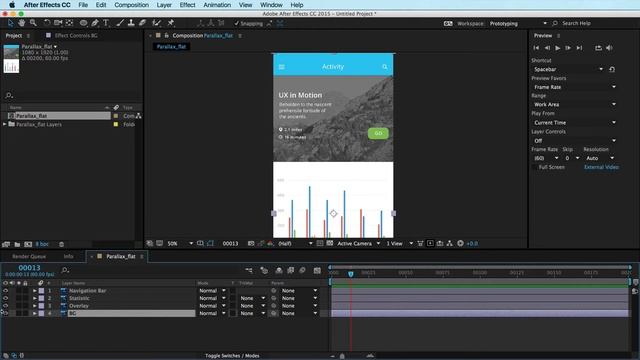Screen dimensions: 640x360
Task: Open the Shortcut Spacebar dropdown
Action: pyautogui.click(x=568, y=69)
